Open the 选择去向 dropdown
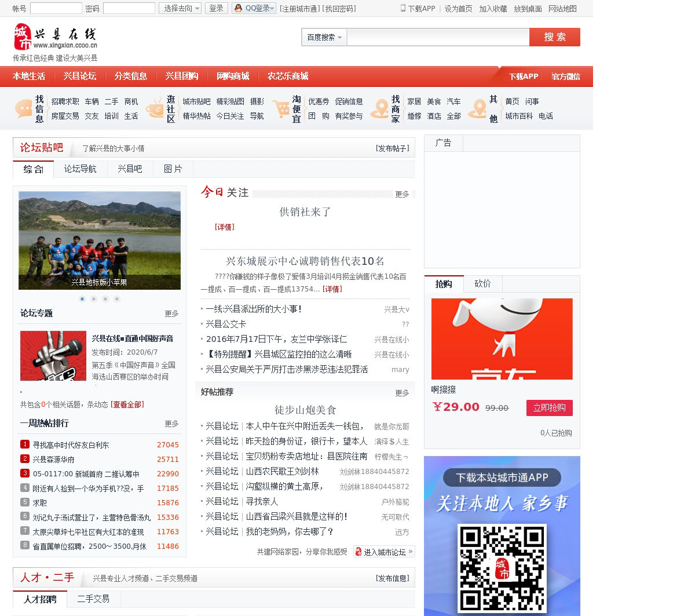 [180, 8]
